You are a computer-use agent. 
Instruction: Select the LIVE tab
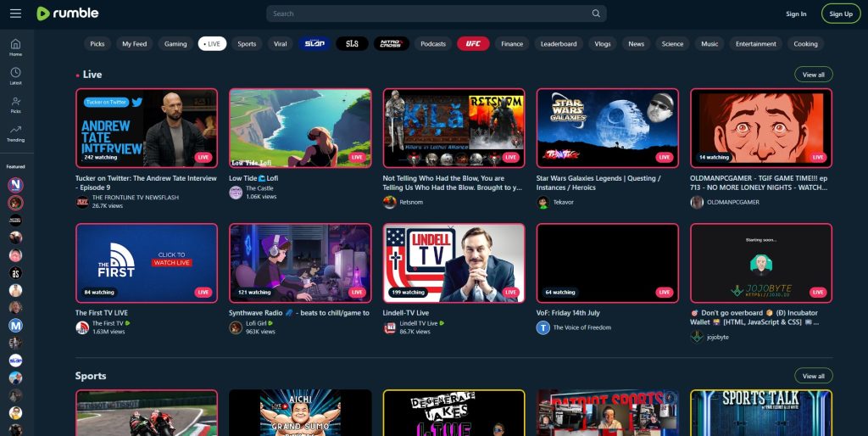pyautogui.click(x=212, y=44)
